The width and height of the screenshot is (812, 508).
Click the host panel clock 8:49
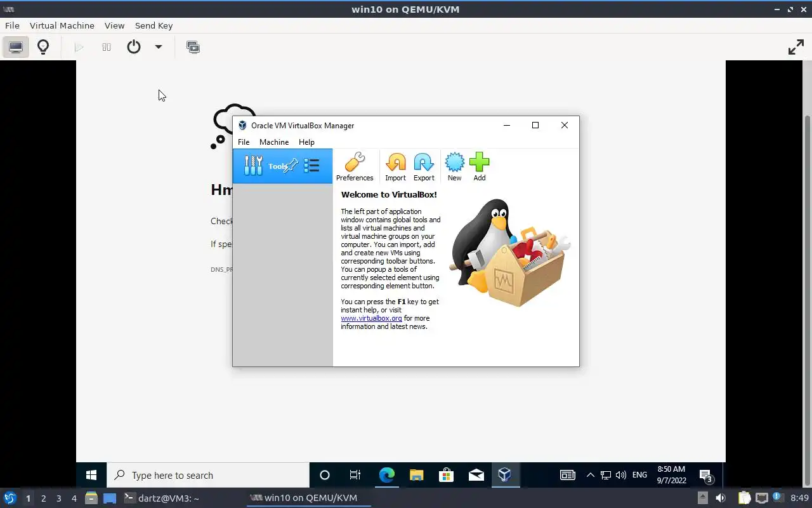[x=800, y=498]
